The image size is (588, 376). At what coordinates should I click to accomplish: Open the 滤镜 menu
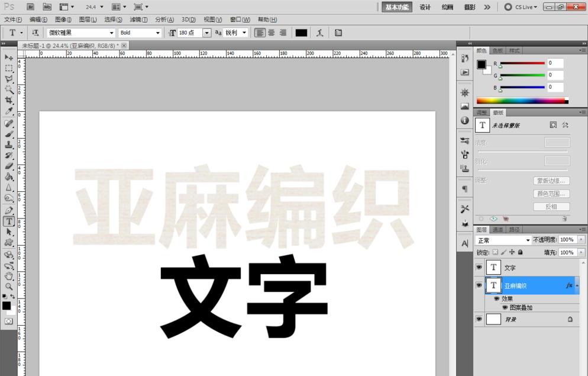(137, 20)
